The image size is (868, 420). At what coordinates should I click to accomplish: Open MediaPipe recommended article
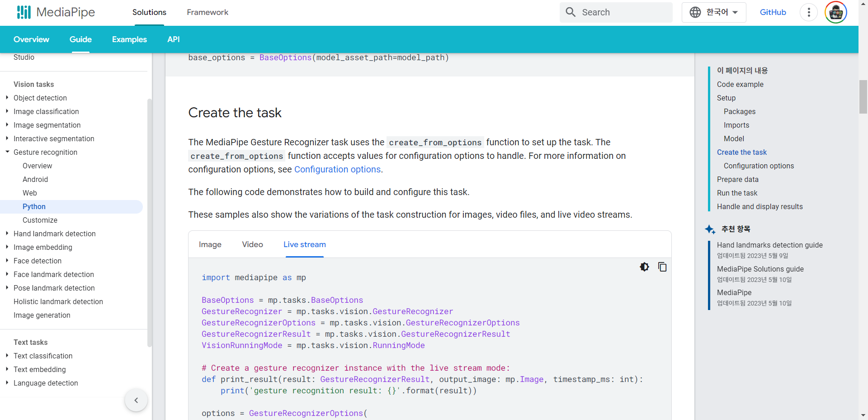tap(734, 292)
